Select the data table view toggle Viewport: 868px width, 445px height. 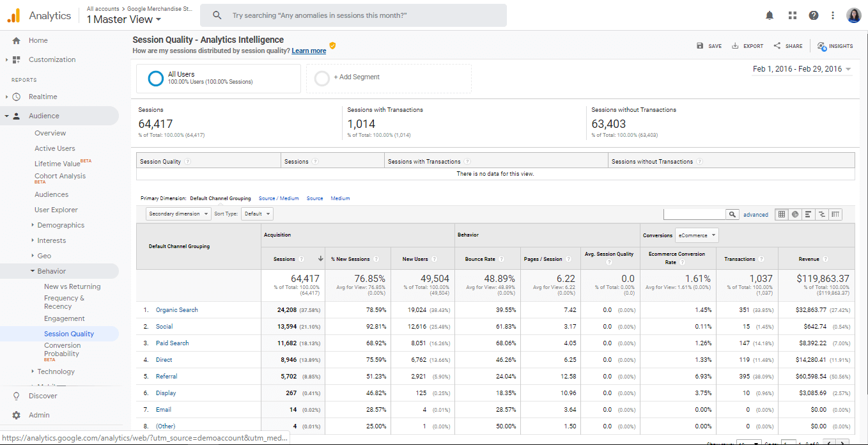pos(782,214)
